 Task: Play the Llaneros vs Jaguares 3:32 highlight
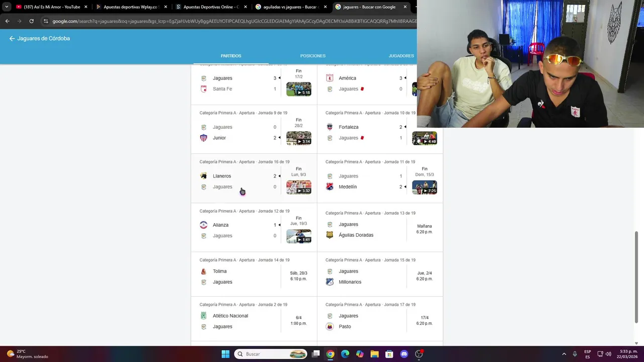(299, 187)
